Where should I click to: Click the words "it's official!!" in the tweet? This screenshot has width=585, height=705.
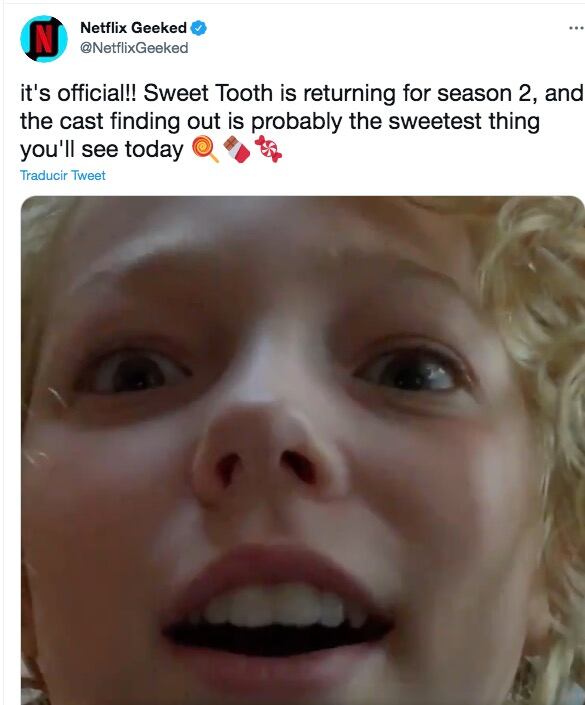click(78, 94)
